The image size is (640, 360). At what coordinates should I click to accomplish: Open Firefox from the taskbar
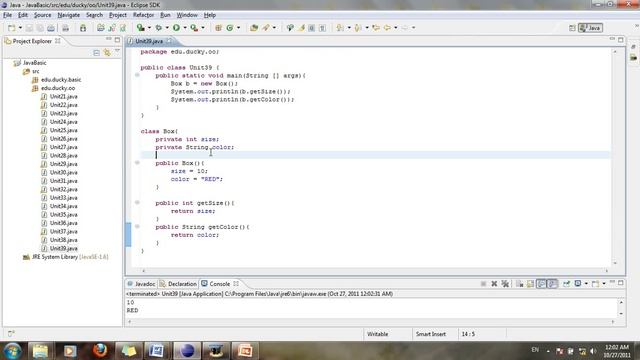tap(100, 351)
